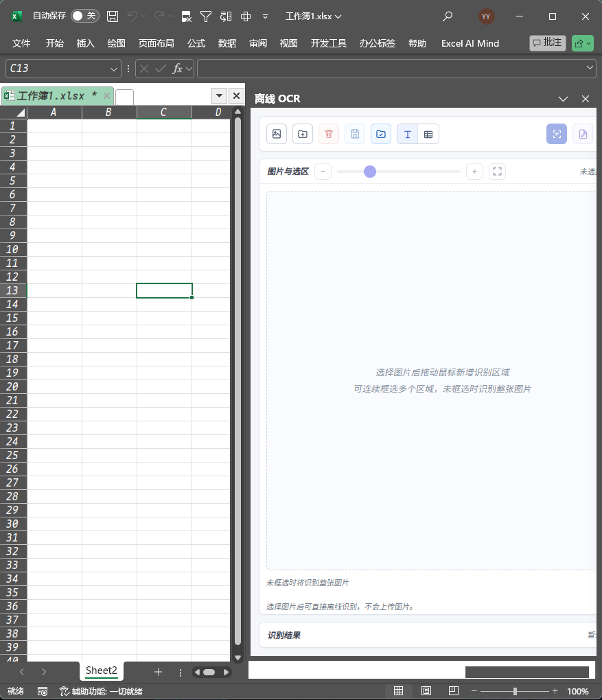Switch to Page Layout view icon

426,690
